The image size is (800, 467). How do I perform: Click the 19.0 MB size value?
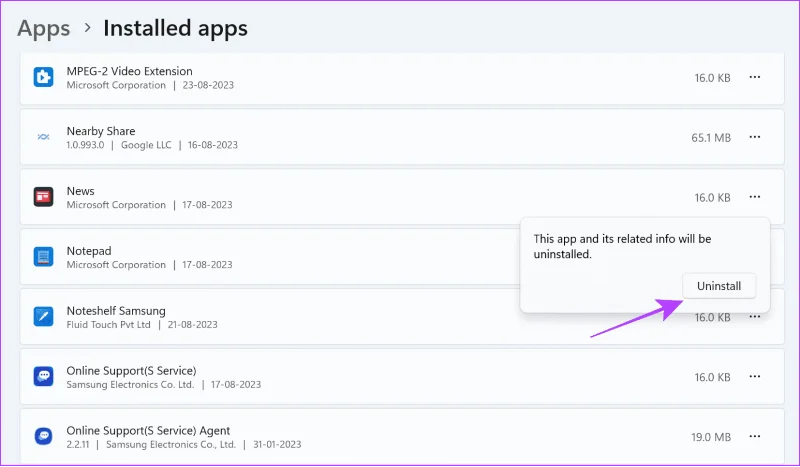[x=711, y=437]
